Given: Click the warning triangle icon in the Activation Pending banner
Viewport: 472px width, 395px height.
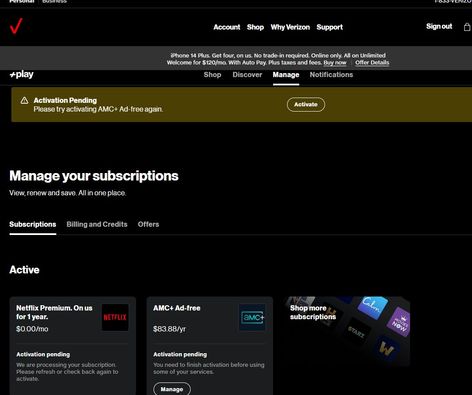Looking at the screenshot, I should (24, 101).
